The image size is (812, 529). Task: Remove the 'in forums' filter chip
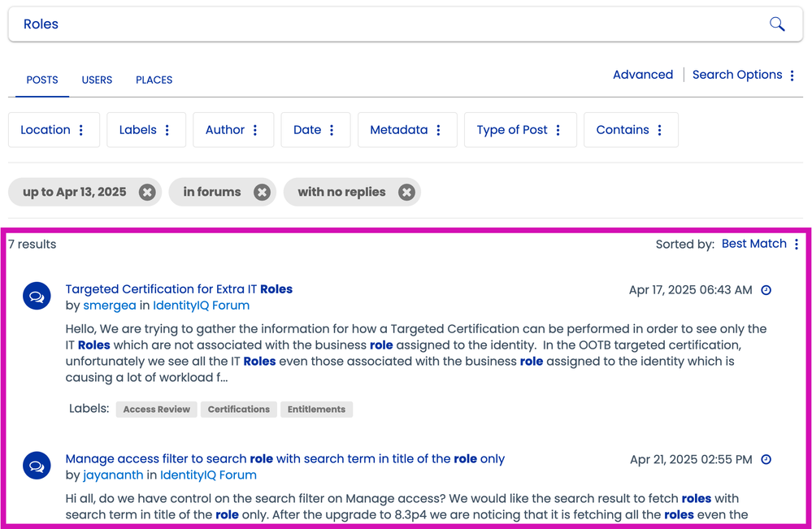pos(262,193)
